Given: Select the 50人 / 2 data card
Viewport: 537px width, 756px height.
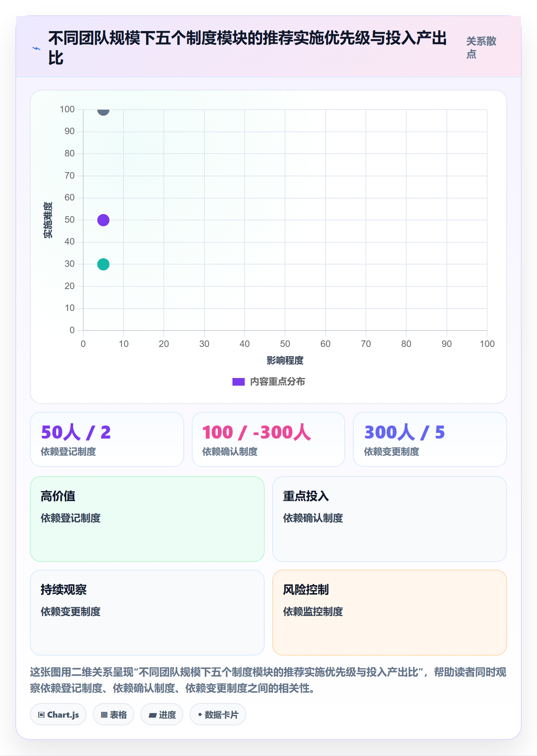Looking at the screenshot, I should pyautogui.click(x=107, y=439).
